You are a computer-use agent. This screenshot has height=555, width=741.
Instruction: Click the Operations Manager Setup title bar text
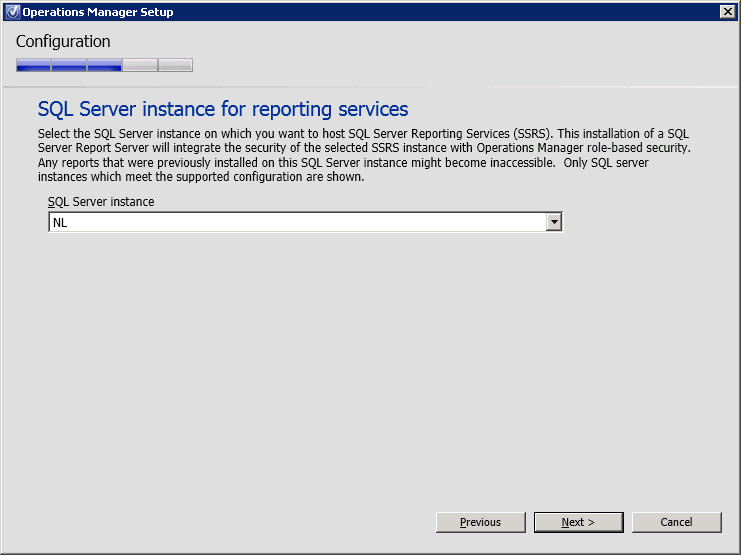pos(98,12)
